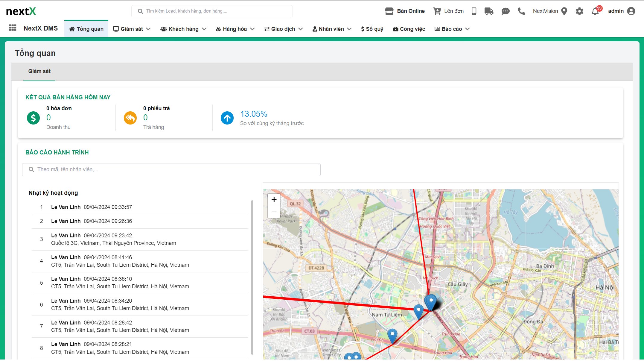
Task: Click the delivery truck icon
Action: point(489,11)
